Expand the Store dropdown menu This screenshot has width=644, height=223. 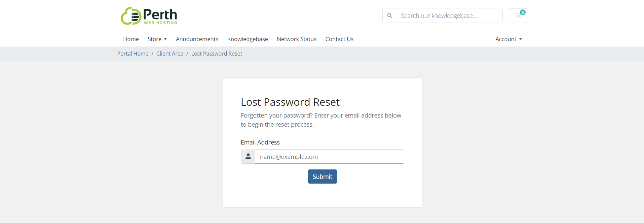click(x=157, y=39)
